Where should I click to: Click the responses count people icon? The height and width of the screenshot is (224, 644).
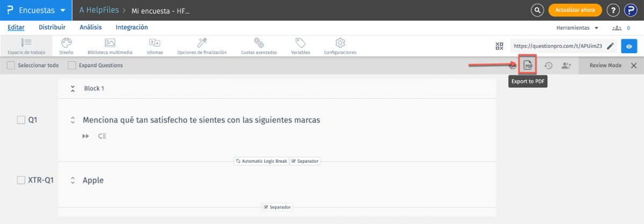[617, 28]
